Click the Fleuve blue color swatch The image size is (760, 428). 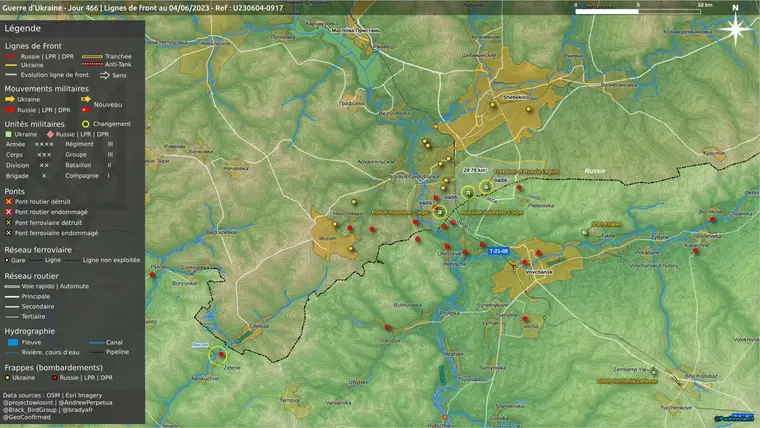pos(13,342)
